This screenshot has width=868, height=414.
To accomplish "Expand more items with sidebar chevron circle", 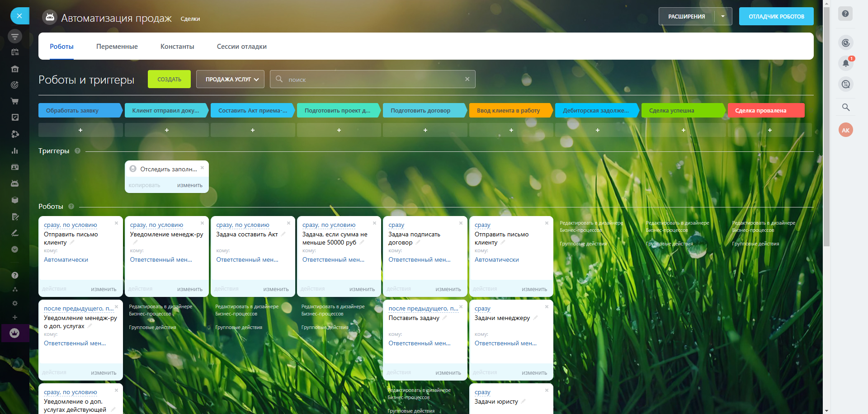I will click(15, 249).
